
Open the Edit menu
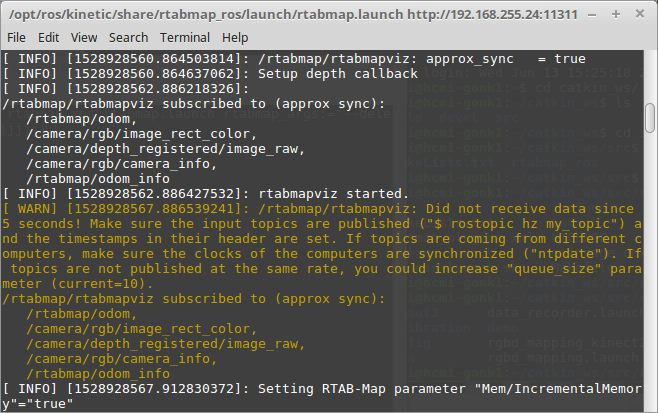click(48, 37)
